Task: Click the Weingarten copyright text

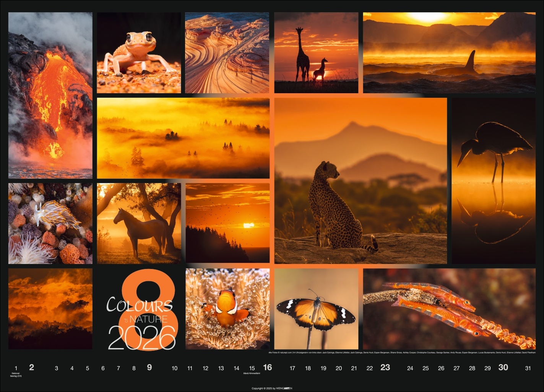Action: pyautogui.click(x=272, y=388)
